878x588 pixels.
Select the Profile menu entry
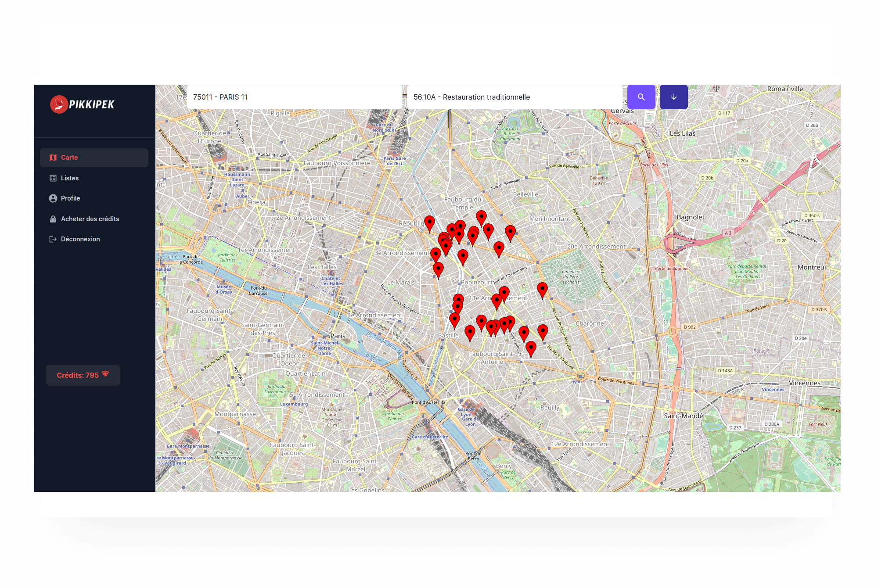point(70,198)
